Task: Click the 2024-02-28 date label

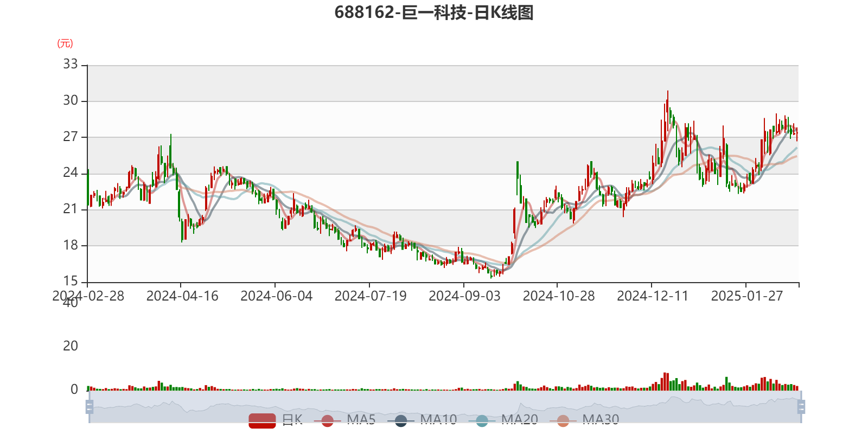Action: (x=88, y=296)
